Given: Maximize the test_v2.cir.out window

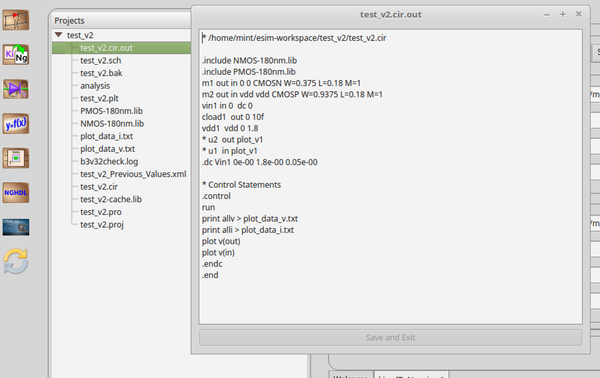Looking at the screenshot, I should [562, 14].
